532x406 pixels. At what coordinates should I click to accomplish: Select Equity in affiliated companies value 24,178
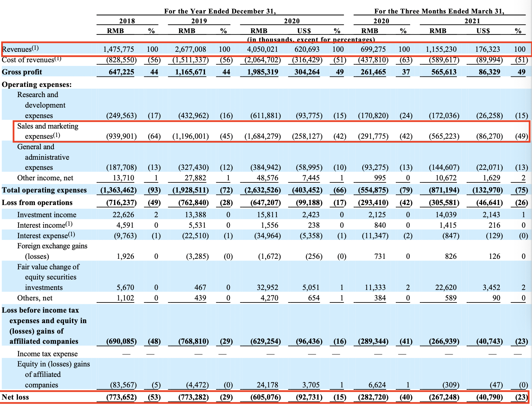[x=267, y=385]
